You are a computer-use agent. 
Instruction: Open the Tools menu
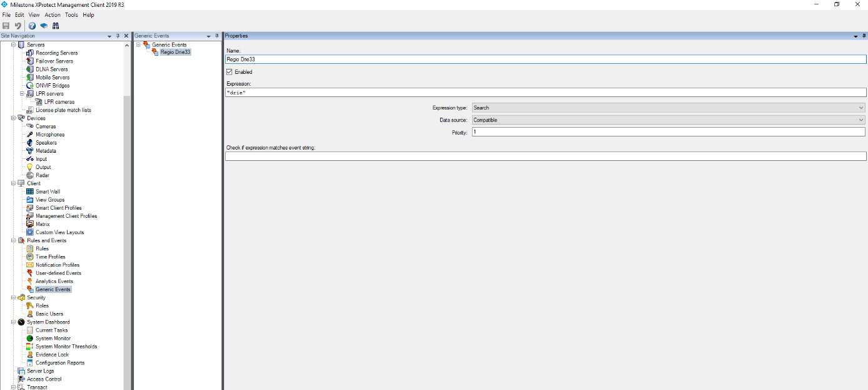[x=71, y=14]
